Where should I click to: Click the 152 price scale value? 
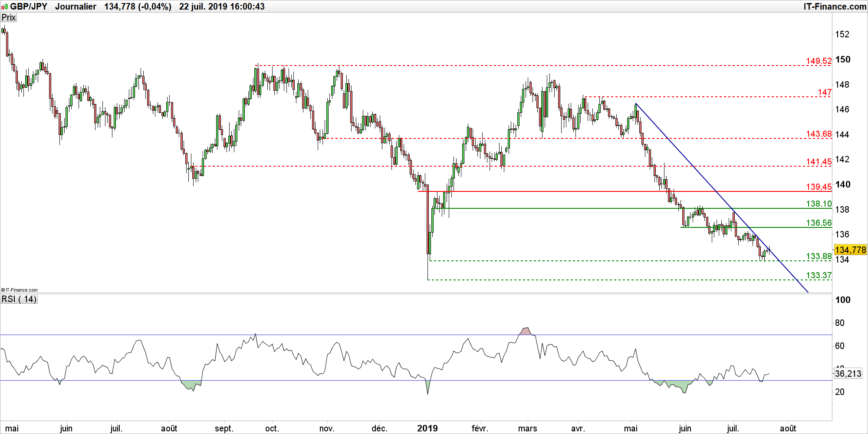[842, 34]
